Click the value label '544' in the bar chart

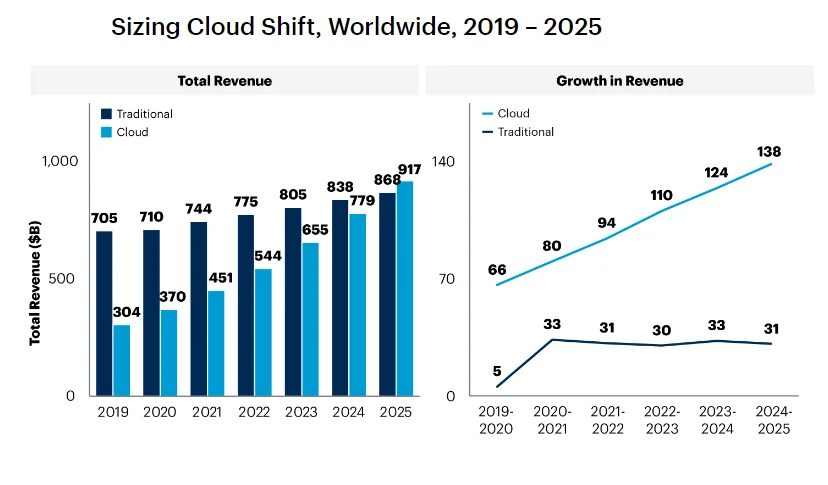(x=268, y=256)
